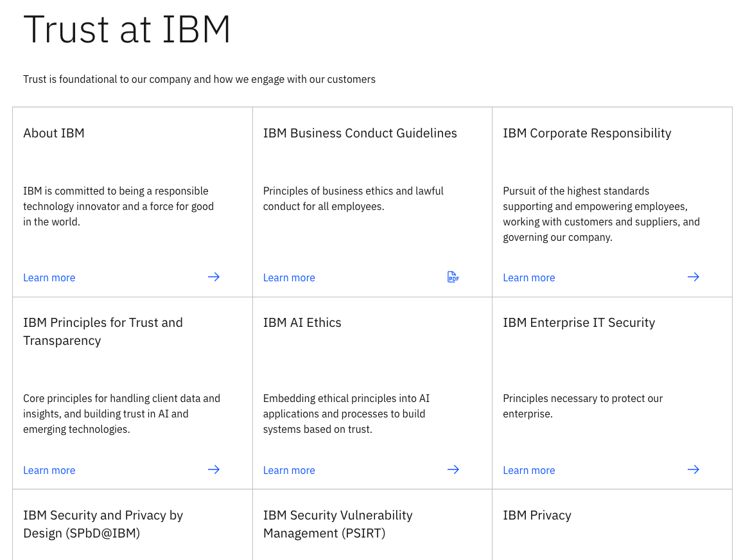The image size is (750, 560).
Task: Click the 'Trust is foundational to our company' subtitle
Action: point(199,80)
